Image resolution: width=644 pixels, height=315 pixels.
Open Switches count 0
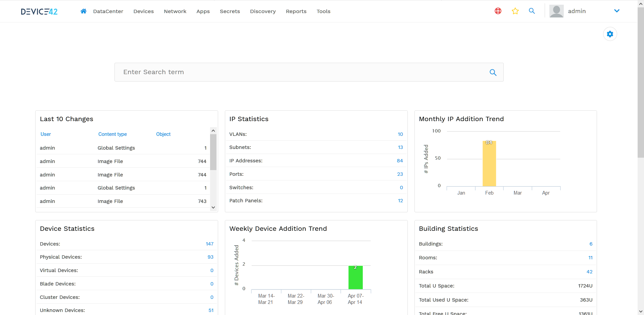(x=401, y=188)
